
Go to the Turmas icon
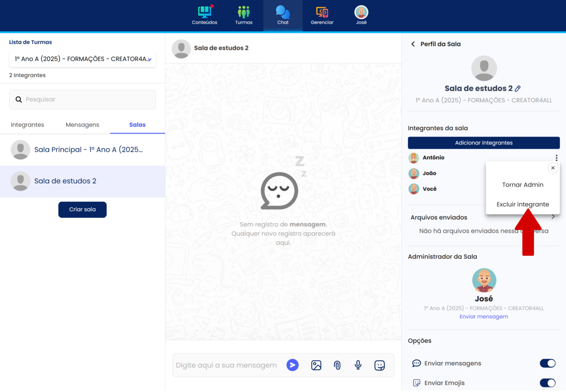243,12
